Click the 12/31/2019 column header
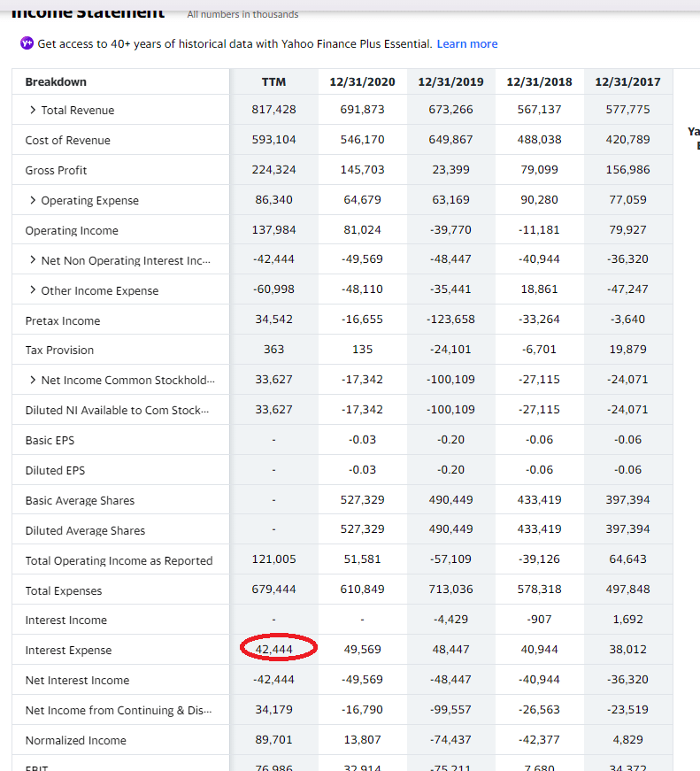The image size is (700, 771). [x=450, y=81]
